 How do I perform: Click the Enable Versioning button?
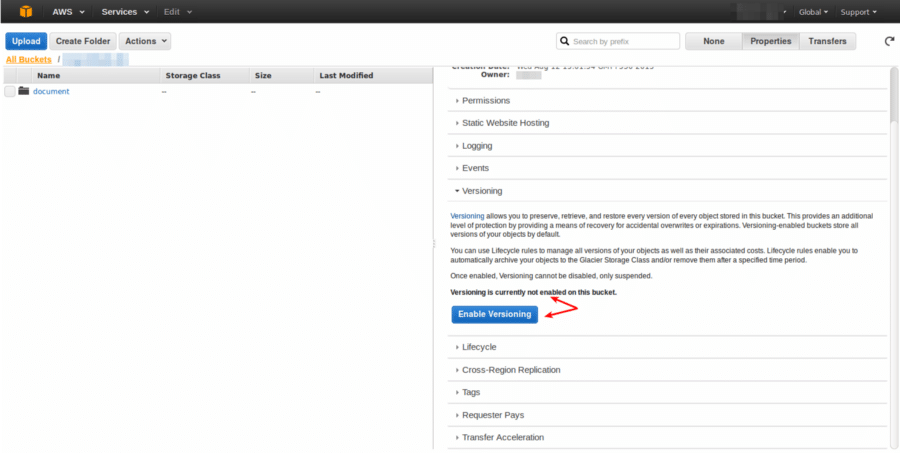tap(494, 315)
